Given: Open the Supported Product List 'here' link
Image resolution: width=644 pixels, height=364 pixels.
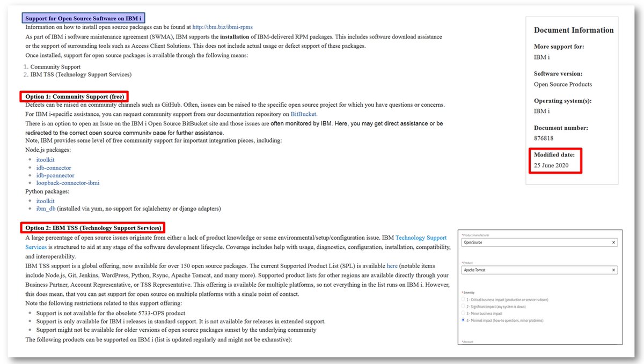Looking at the screenshot, I should (x=392, y=266).
